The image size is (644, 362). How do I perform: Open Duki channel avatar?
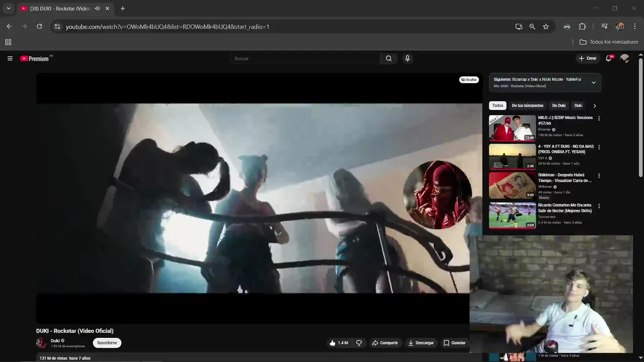(41, 343)
